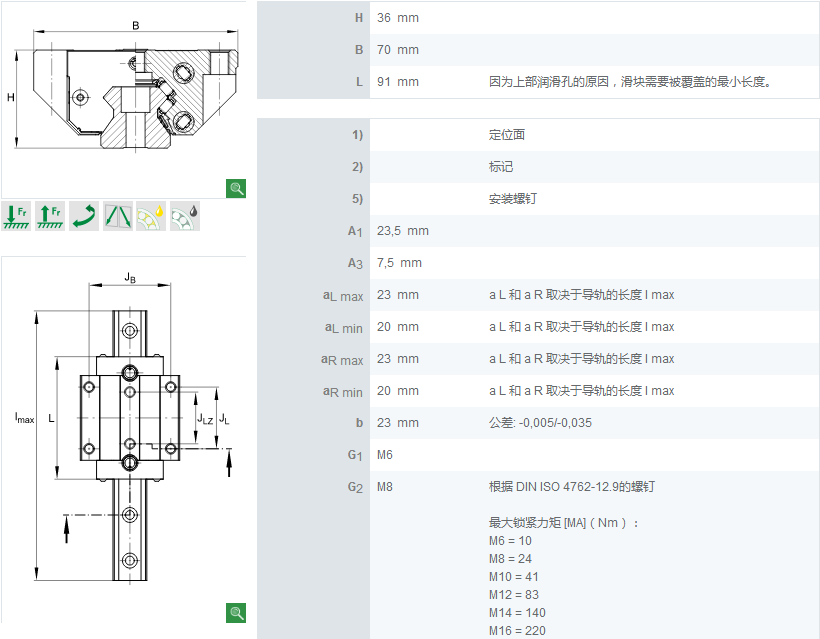Click the bearing oil lubrication icon
This screenshot has height=639, width=820.
click(151, 216)
